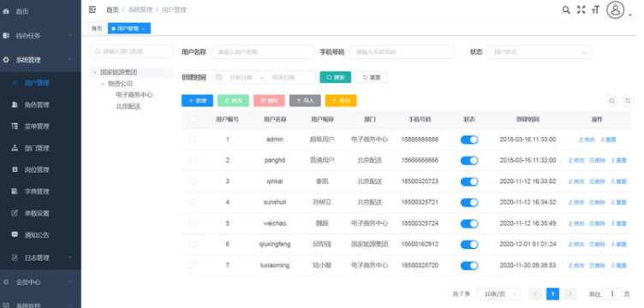644x308 pixels.
Task: Click the blue 新增 button
Action: coord(197,100)
